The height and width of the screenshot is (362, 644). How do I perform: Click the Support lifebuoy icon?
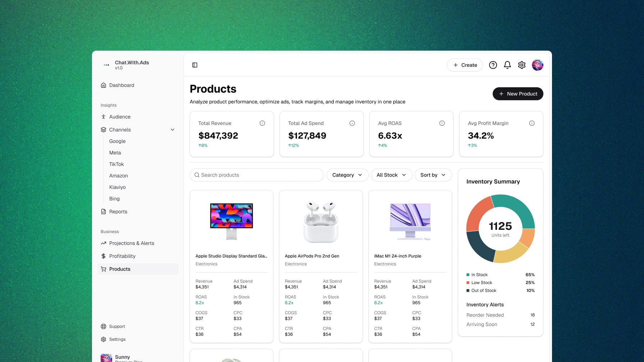pos(103,326)
